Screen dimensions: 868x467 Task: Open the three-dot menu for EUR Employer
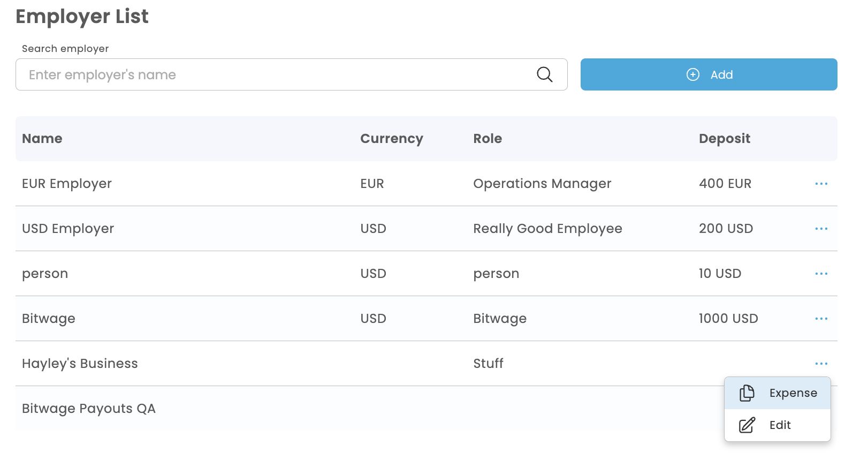coord(821,184)
